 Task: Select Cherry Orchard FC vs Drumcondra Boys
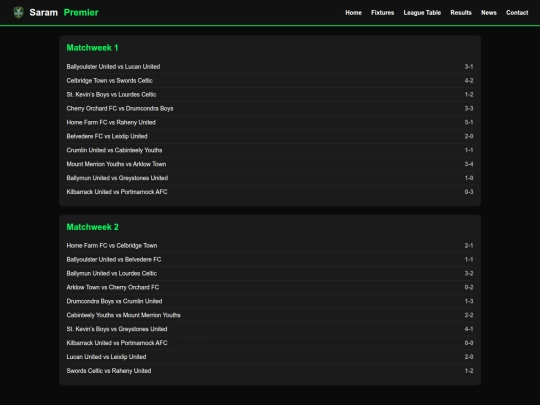270,108
